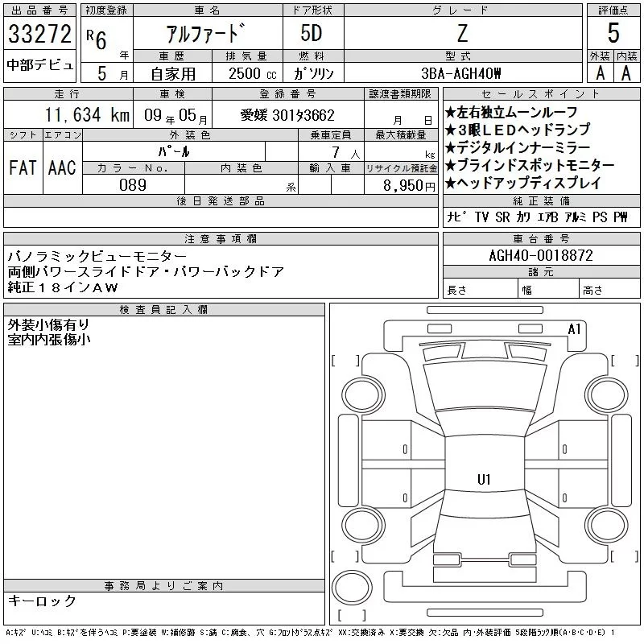Select the exterior grade A under 外装
Viewport: 644px width, 644px height.
click(600, 73)
